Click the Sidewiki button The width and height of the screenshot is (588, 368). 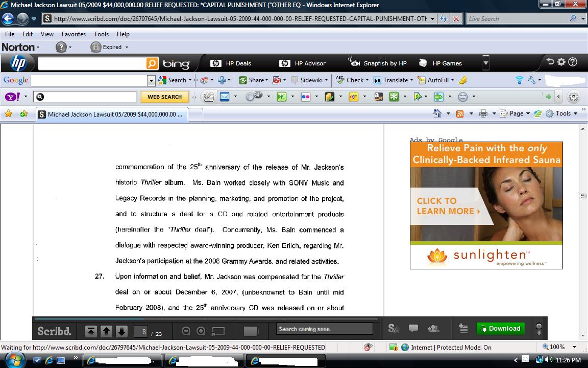click(x=307, y=80)
